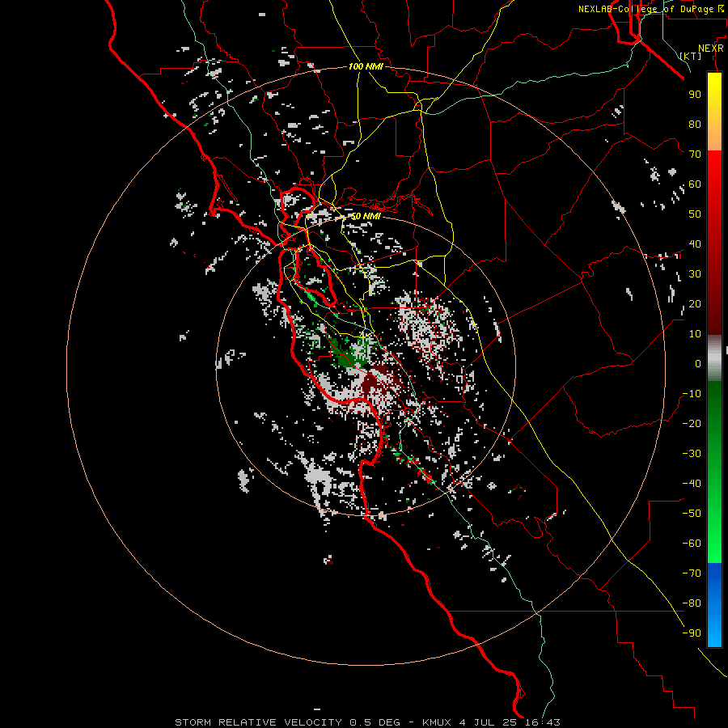Pick the gray zero-velocity color bar segment
This screenshot has height=728, width=728.
(x=714, y=358)
